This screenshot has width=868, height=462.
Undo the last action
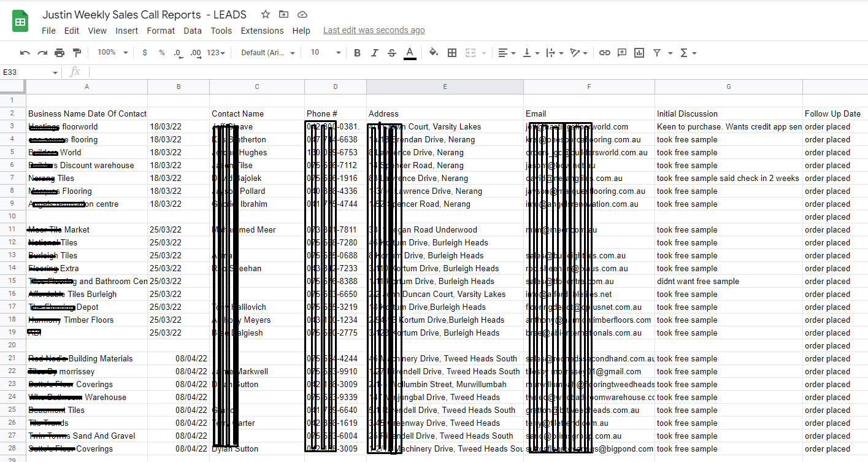(25, 53)
